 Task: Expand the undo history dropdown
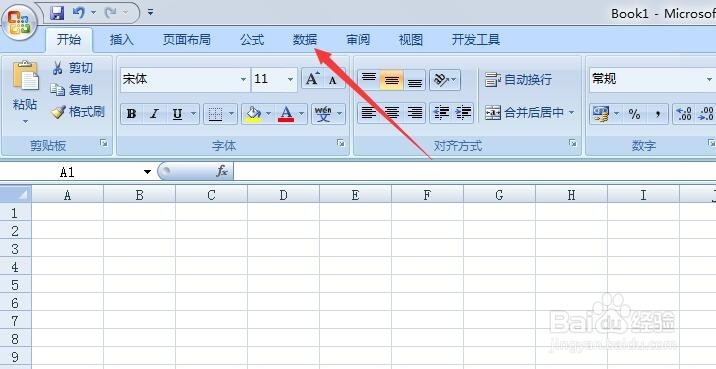pyautogui.click(x=94, y=13)
